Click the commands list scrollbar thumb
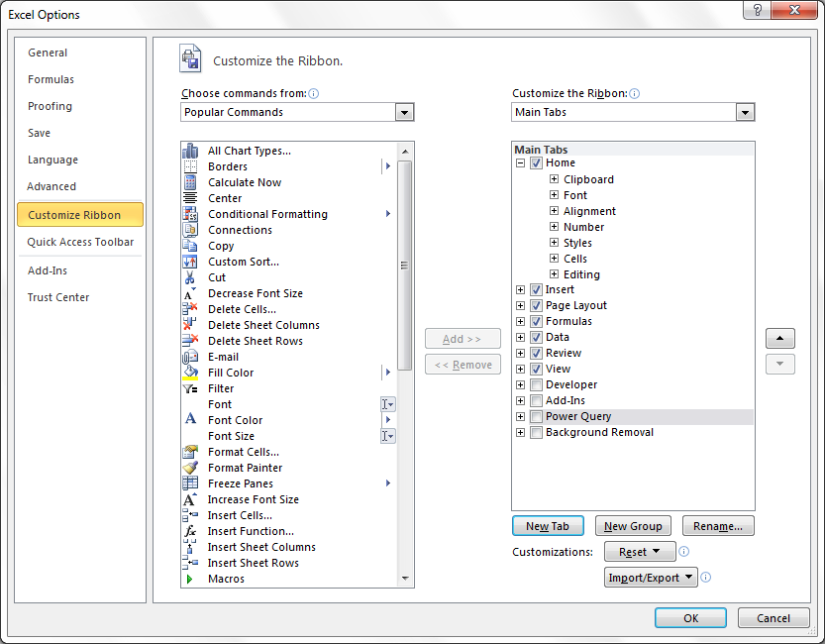Viewport: 825px width, 644px height. 404,266
